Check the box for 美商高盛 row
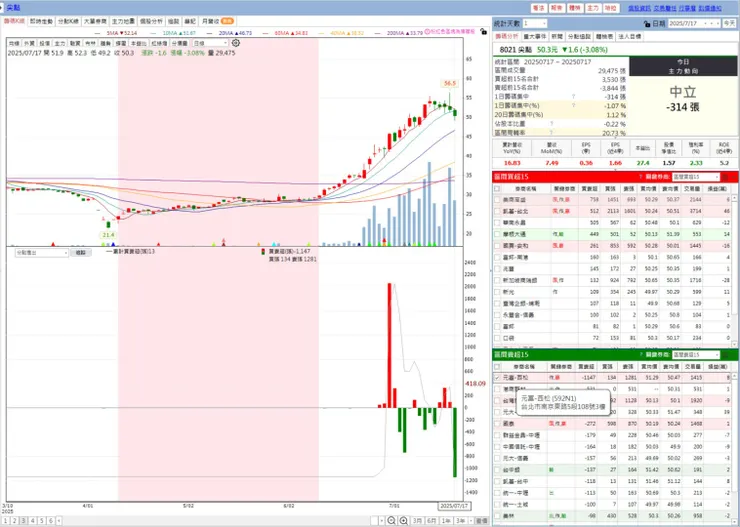The image size is (740, 527). pyautogui.click(x=497, y=200)
